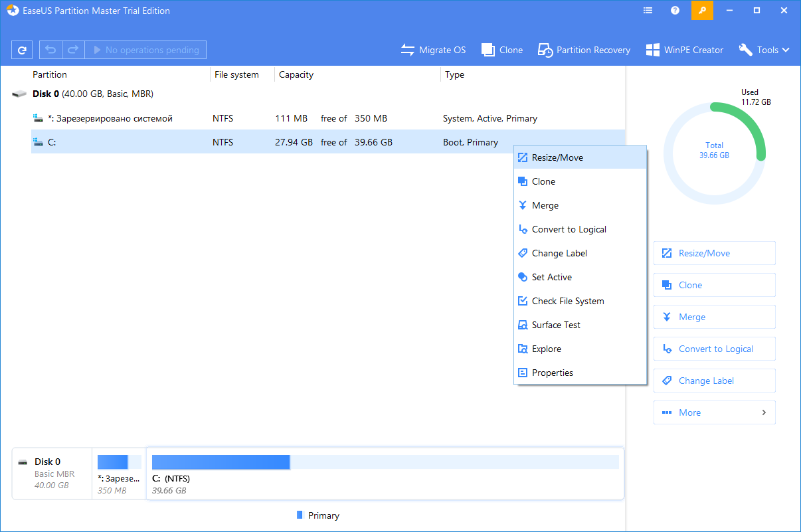Select the Disk 0 row in the partition list

click(319, 94)
